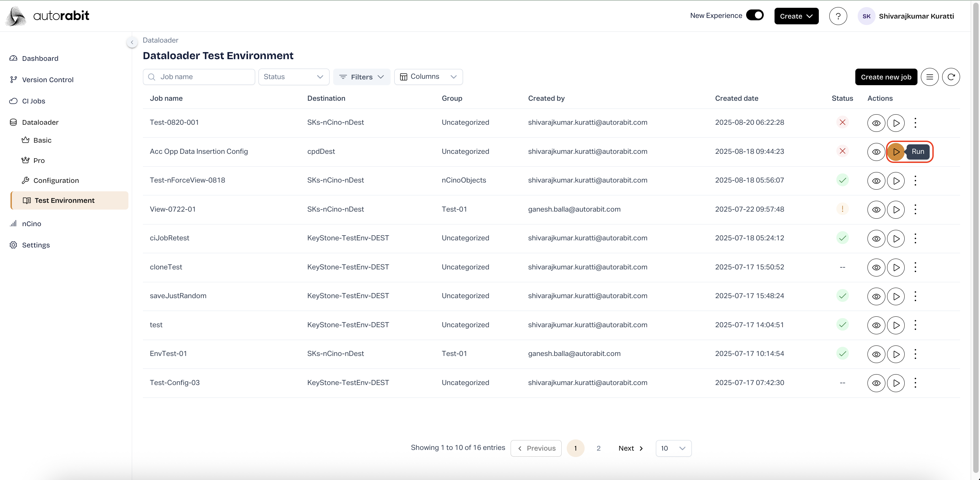The width and height of the screenshot is (980, 480).
Task: Open the page size dropdown showing 10
Action: [x=673, y=448]
